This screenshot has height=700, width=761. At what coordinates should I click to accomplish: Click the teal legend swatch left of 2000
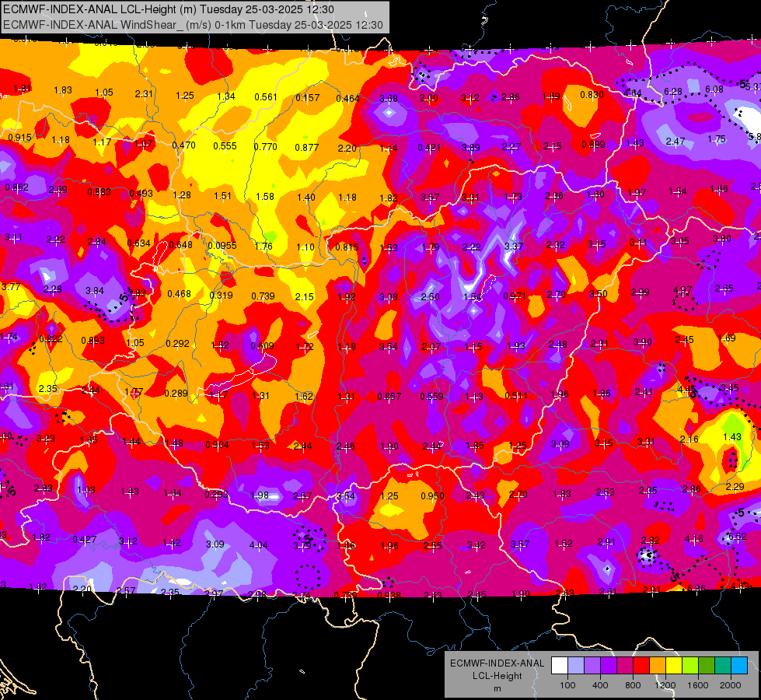(x=723, y=665)
